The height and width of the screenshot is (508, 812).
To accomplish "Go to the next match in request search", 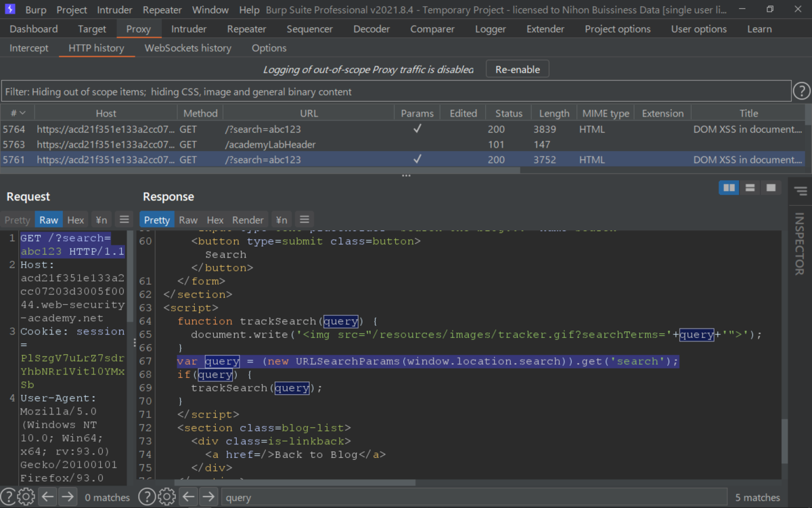I will pos(67,496).
